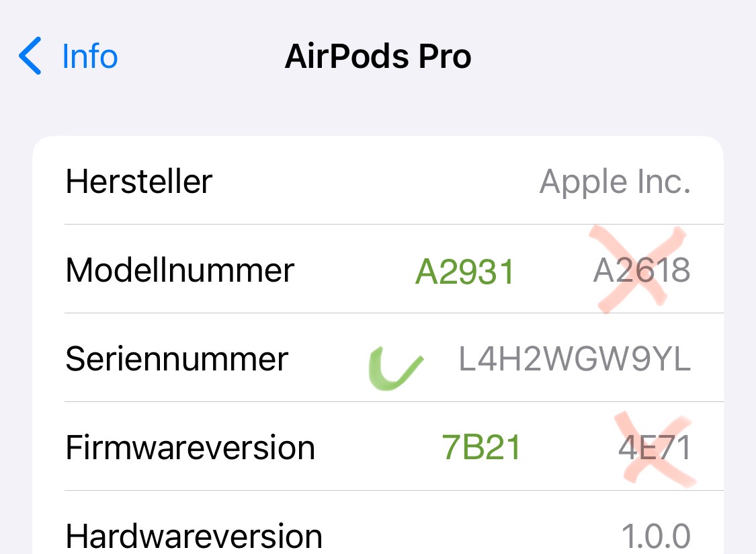Select the Seriennummer label
This screenshot has width=756, height=554.
[x=177, y=359]
